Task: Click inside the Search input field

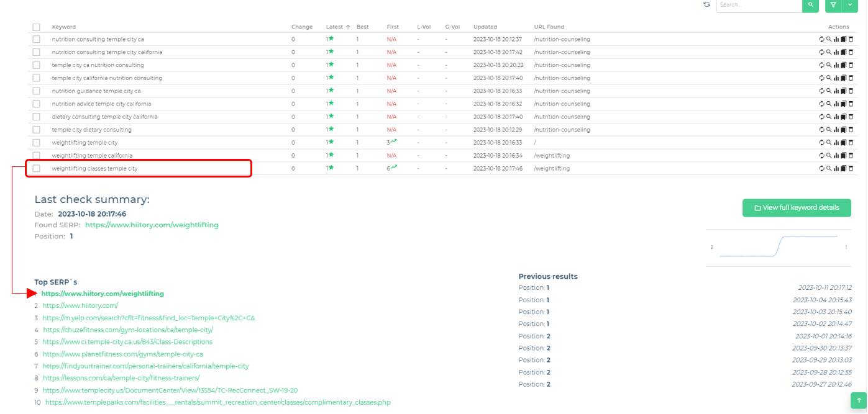Action: [758, 5]
